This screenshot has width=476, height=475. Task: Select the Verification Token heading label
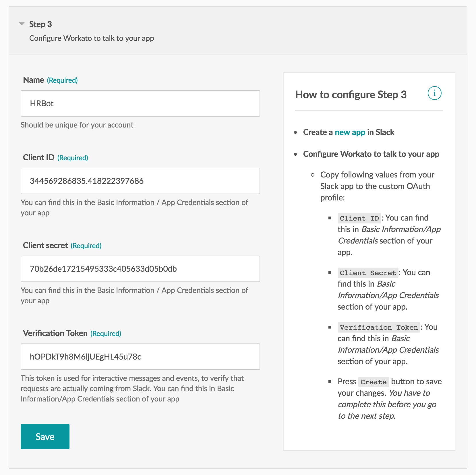pos(55,333)
